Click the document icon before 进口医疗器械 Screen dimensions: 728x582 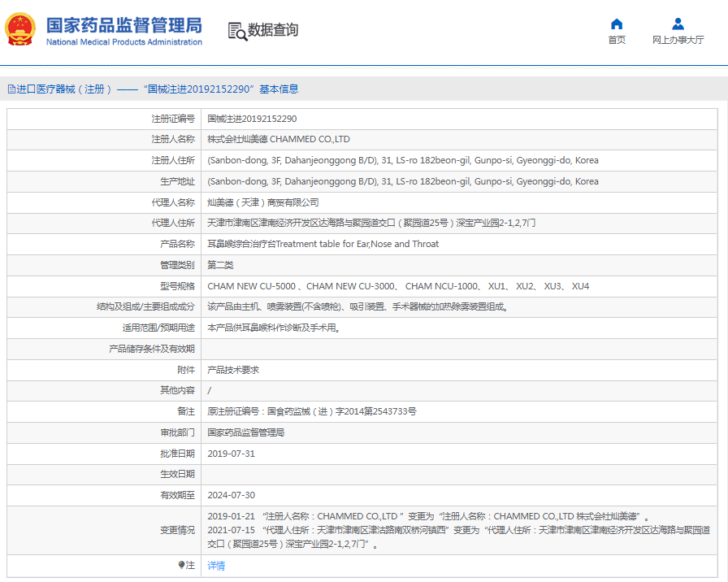pos(11,89)
